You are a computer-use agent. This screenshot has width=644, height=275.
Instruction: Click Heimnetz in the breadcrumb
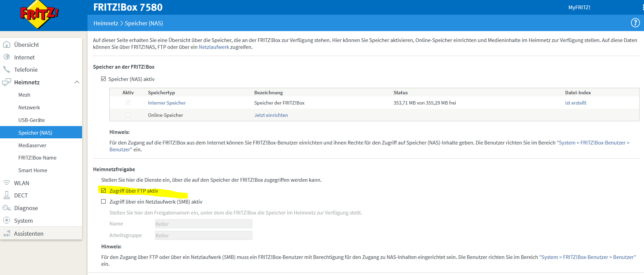pos(106,23)
